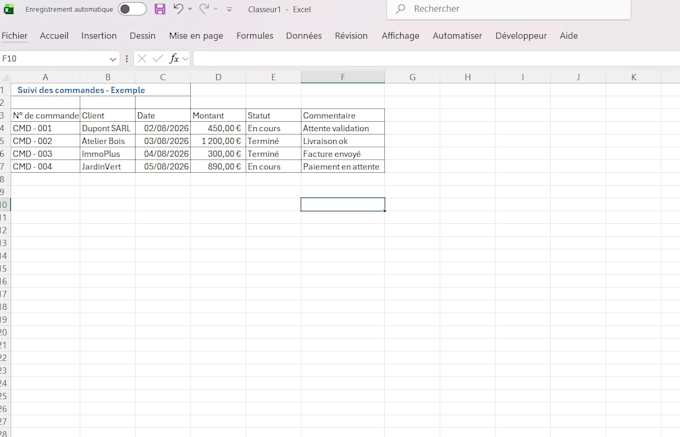Select column K header
Screen dimensions: 680x437
tap(634, 77)
